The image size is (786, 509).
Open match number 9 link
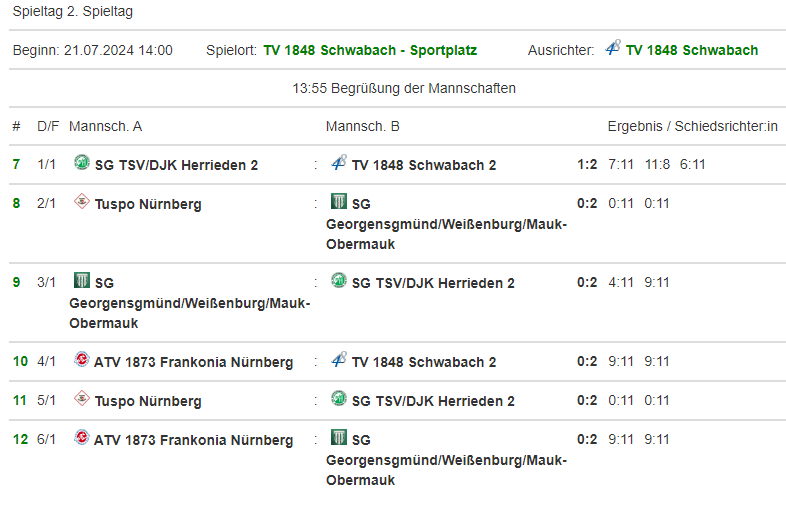click(16, 282)
